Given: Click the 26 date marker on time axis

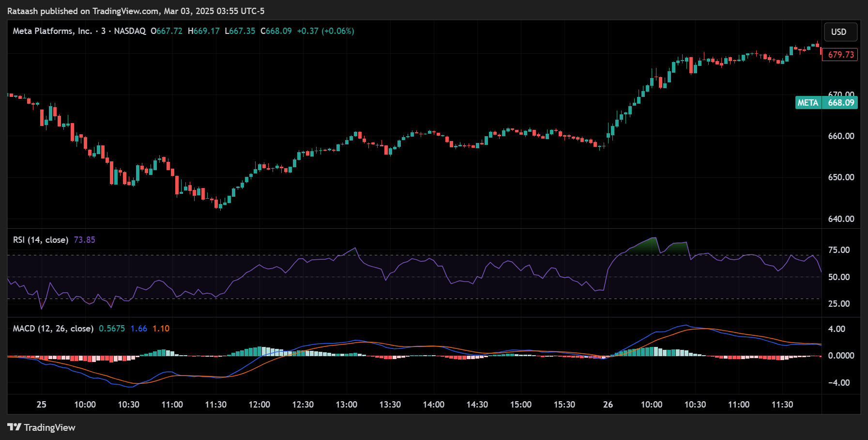Looking at the screenshot, I should (x=608, y=405).
